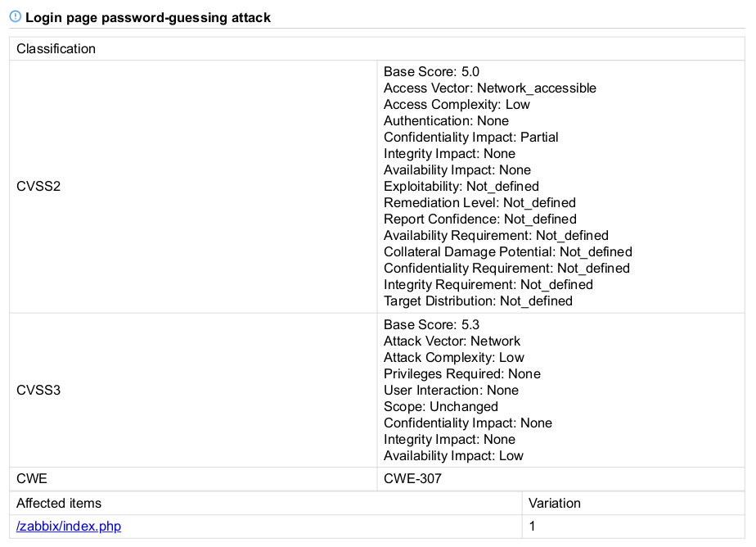Click Availability Impact: Low line
756x547 pixels.
[x=453, y=456]
